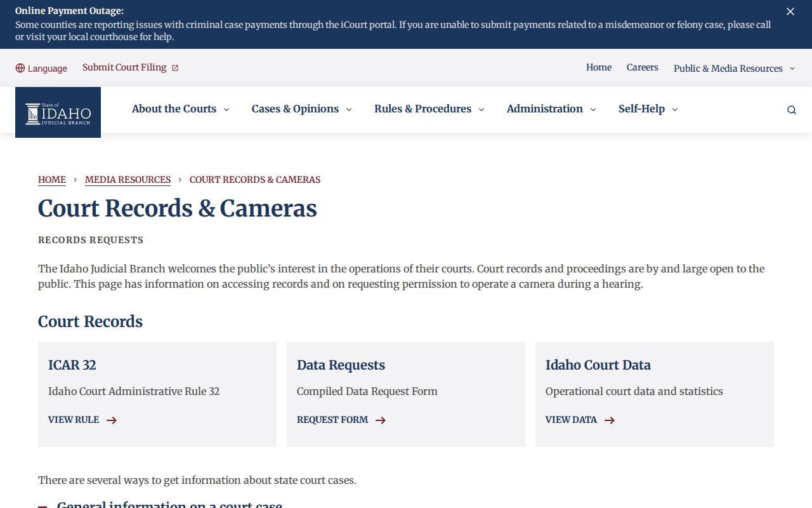Expand the Self-Help chevron
Screen dimensions: 812x508
click(675, 110)
